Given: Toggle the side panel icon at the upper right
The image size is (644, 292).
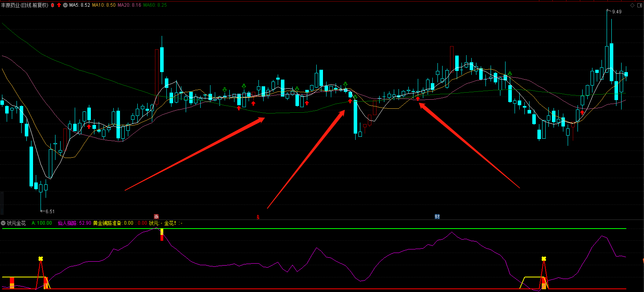Looking at the screenshot, I should [640, 5].
